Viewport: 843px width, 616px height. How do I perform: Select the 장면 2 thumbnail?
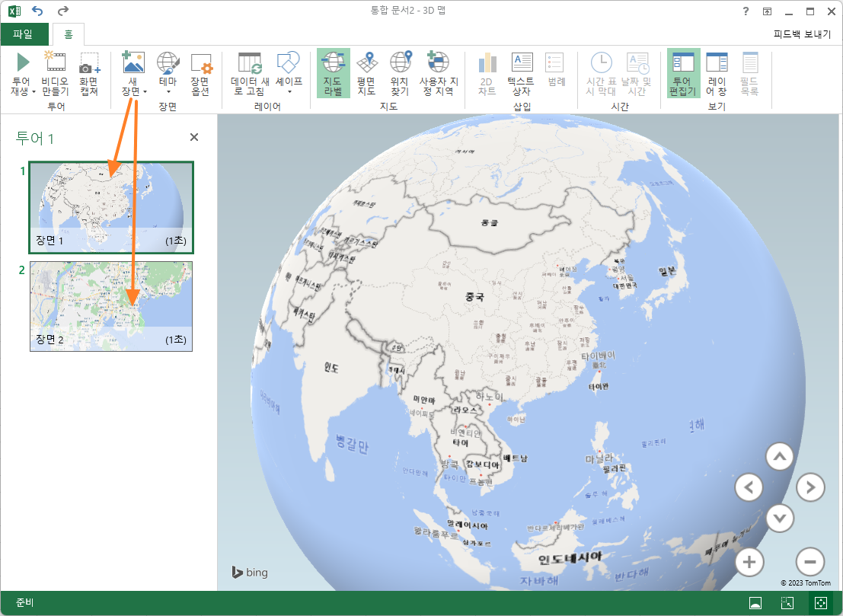[111, 306]
